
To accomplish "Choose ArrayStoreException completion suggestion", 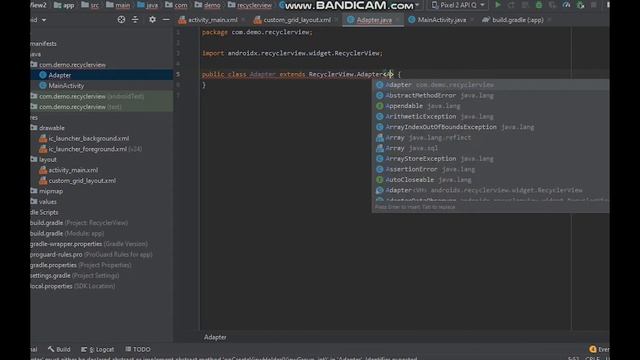I will [x=491, y=159].
